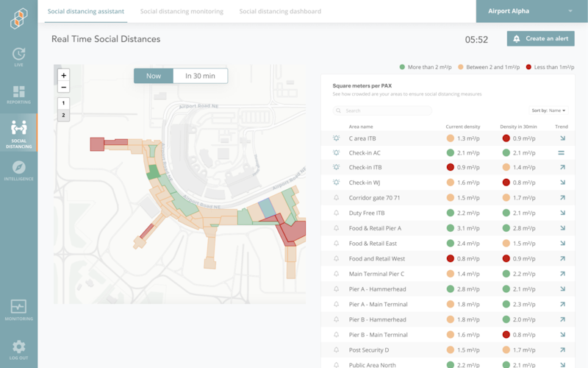The height and width of the screenshot is (368, 588).
Task: Select the Intelligence compass icon
Action: (x=18, y=170)
